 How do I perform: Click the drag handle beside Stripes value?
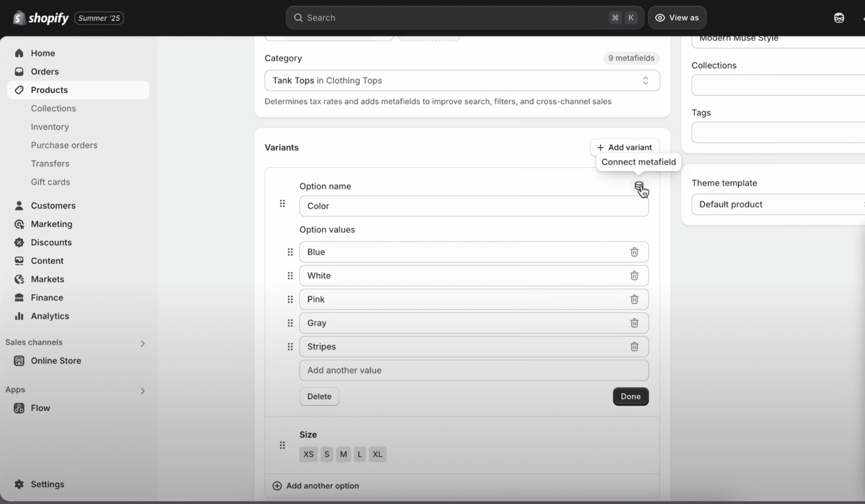pos(290,346)
